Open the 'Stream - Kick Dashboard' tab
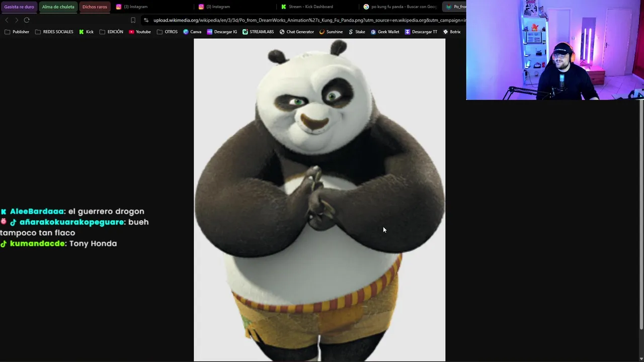This screenshot has height=362, width=644. (317, 7)
